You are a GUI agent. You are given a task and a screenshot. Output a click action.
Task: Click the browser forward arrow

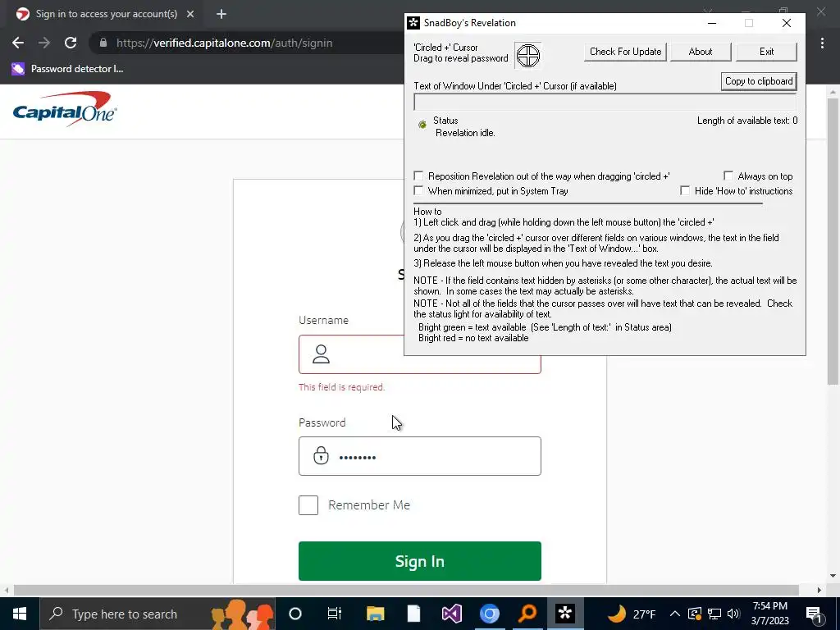click(x=44, y=43)
